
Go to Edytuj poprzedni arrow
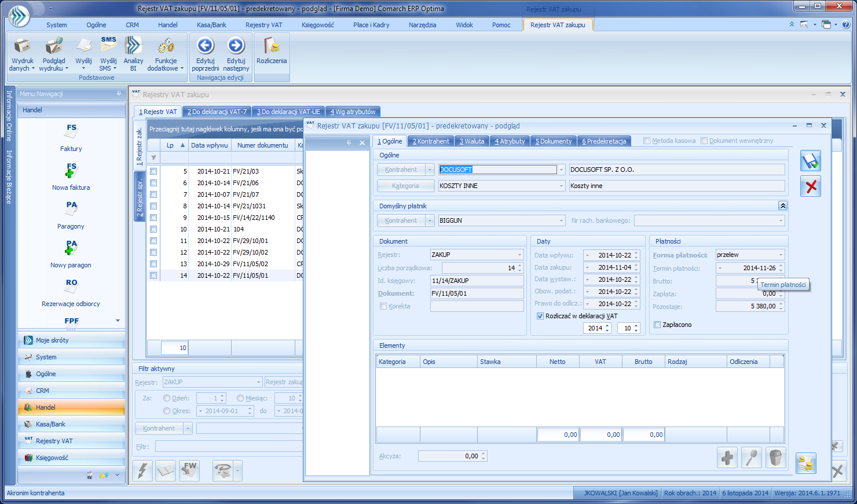point(206,46)
